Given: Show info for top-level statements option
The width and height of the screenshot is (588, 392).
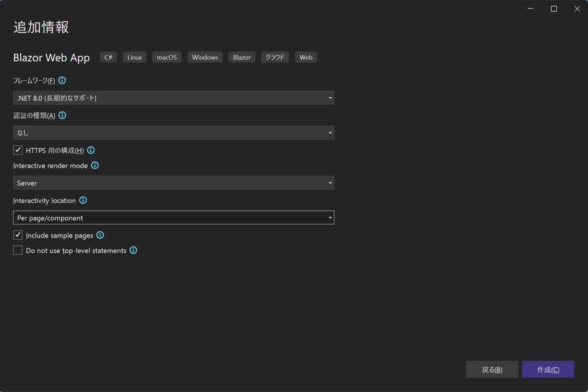Looking at the screenshot, I should click(x=133, y=250).
